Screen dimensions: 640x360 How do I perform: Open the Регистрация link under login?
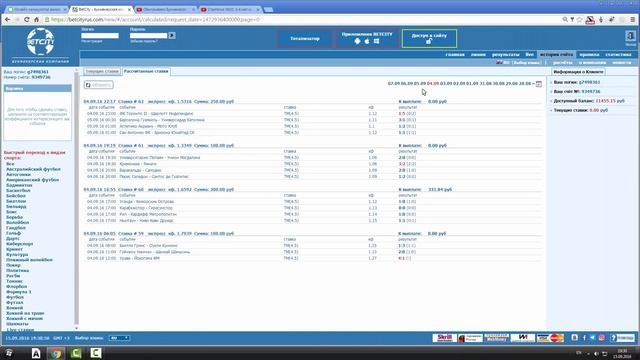point(91,41)
